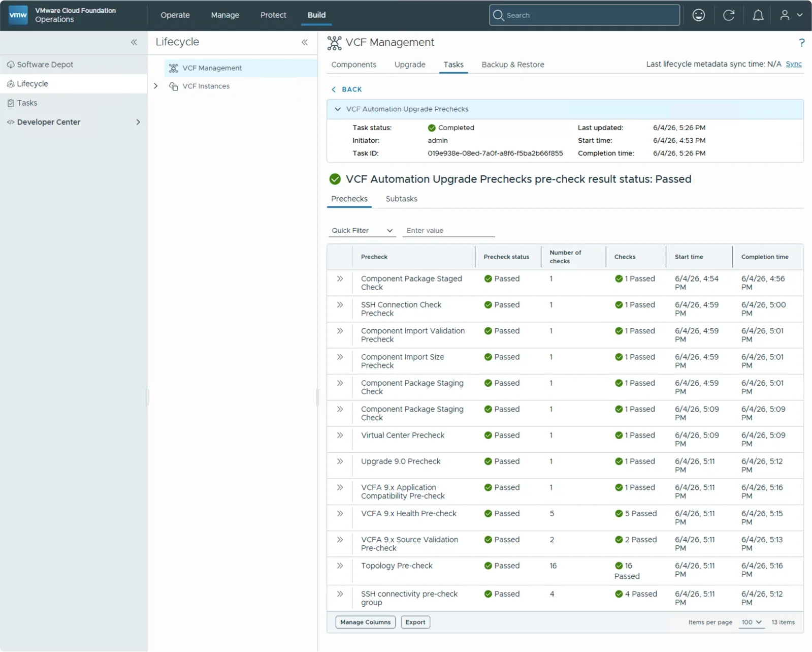Open the user account menu

point(791,15)
